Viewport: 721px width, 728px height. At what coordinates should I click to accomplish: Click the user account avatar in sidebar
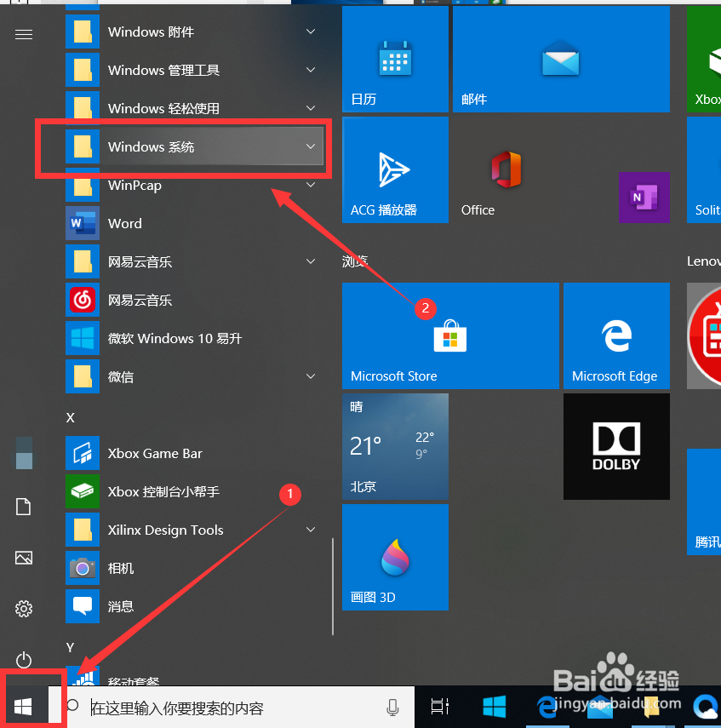coord(24,453)
